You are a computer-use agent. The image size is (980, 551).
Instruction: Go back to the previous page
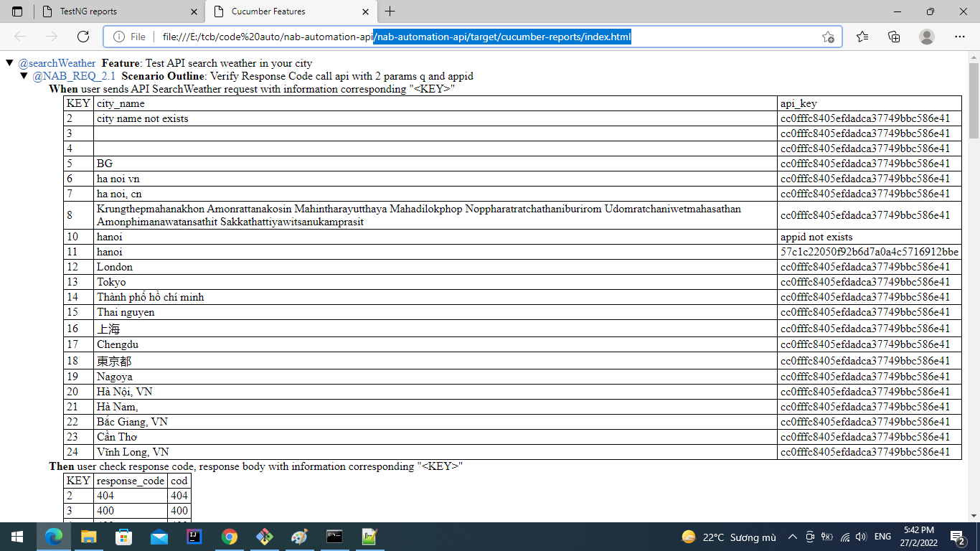point(20,37)
